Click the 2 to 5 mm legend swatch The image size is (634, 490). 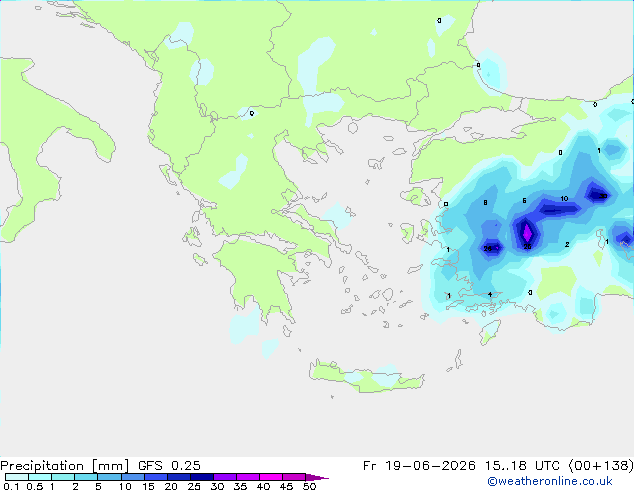86,477
